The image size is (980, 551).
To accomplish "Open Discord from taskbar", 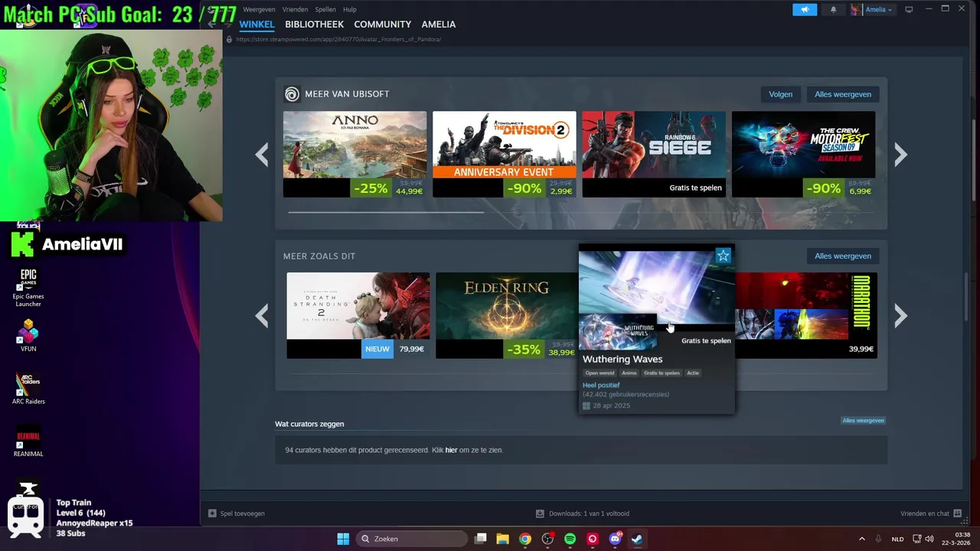I will (x=615, y=539).
